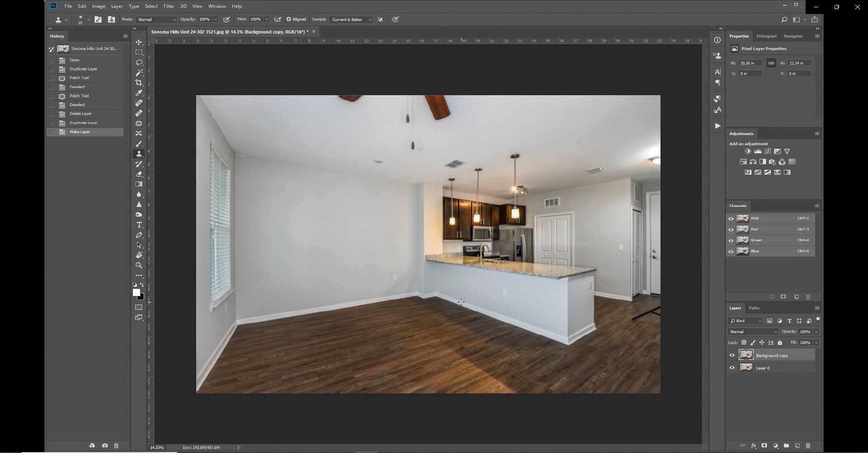868x453 pixels.
Task: Select the Clone Stamp tool in toolbar
Action: [x=139, y=154]
